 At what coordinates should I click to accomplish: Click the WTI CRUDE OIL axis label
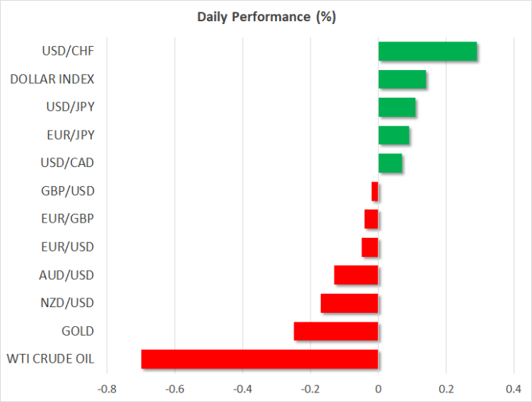50,359
